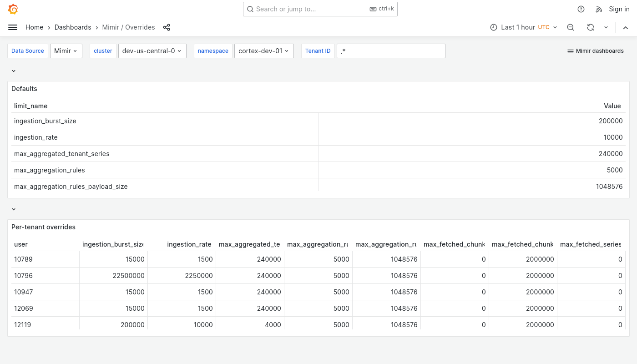637x364 pixels.
Task: Click the Sign in link
Action: (x=619, y=9)
